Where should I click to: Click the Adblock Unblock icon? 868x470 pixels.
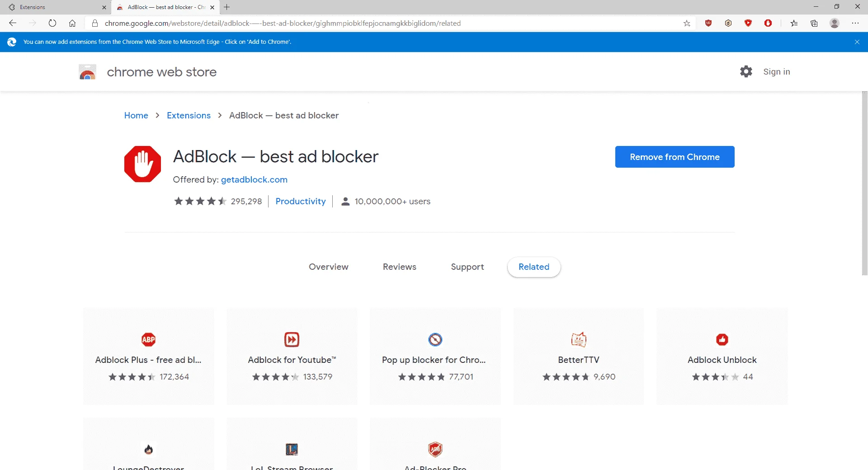tap(722, 339)
